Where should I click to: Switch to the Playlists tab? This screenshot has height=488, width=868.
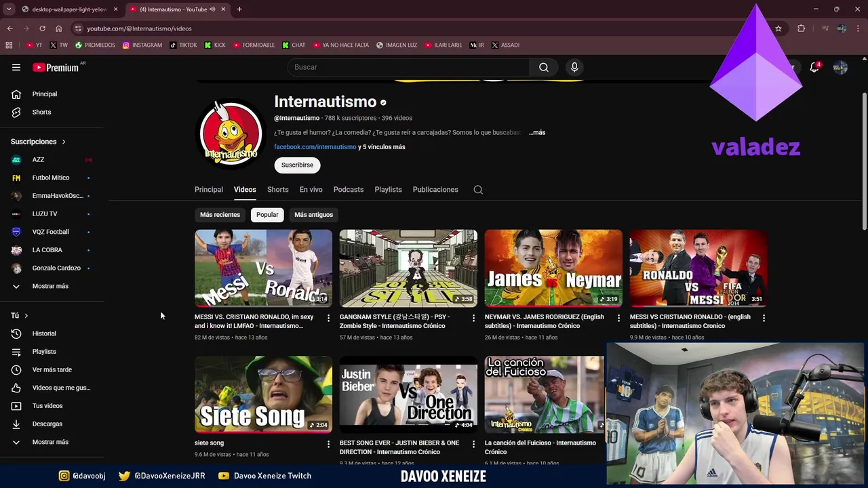click(388, 190)
